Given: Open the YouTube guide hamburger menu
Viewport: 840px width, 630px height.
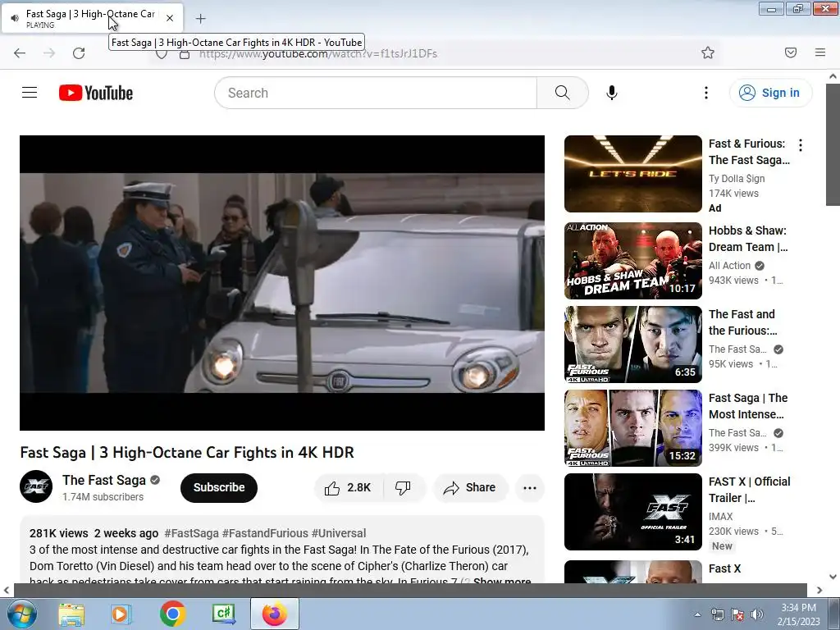Looking at the screenshot, I should 30,93.
